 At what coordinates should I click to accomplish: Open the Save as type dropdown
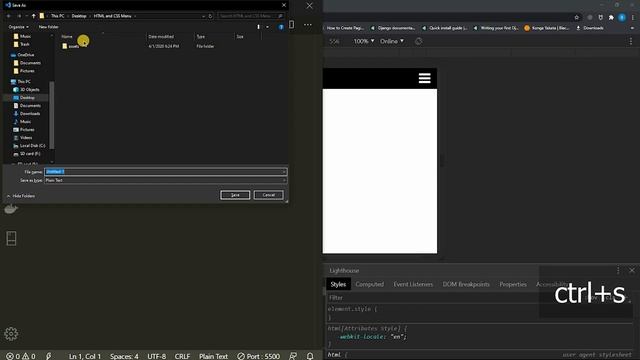(x=165, y=180)
